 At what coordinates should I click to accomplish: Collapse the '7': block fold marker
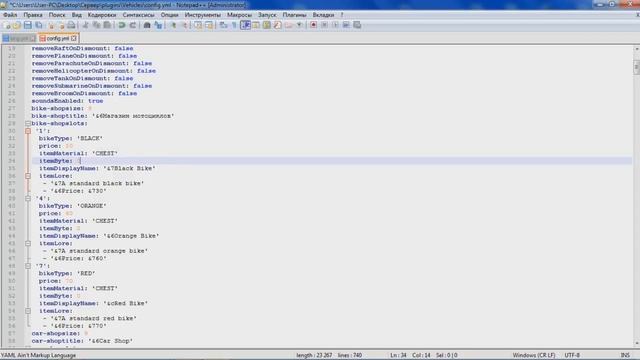28,266
